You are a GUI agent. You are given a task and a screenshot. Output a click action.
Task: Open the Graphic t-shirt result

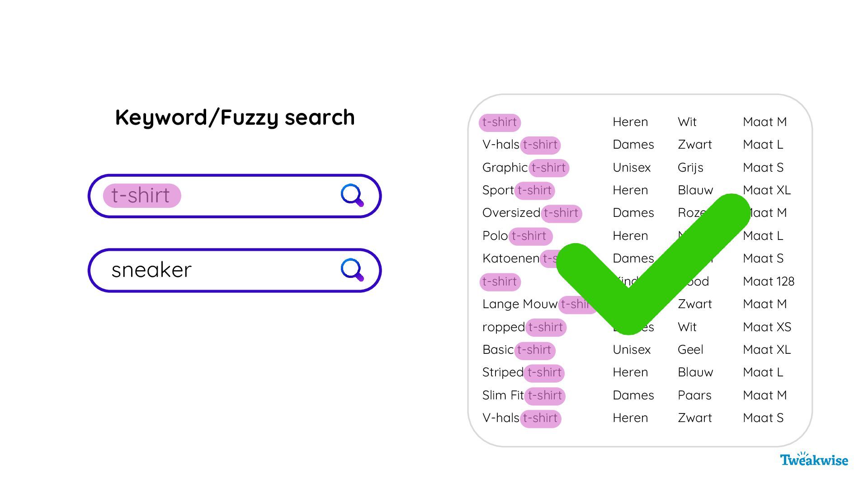coord(525,168)
